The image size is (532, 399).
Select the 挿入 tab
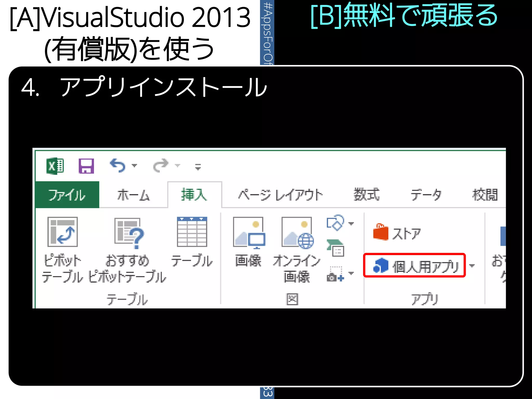(194, 195)
